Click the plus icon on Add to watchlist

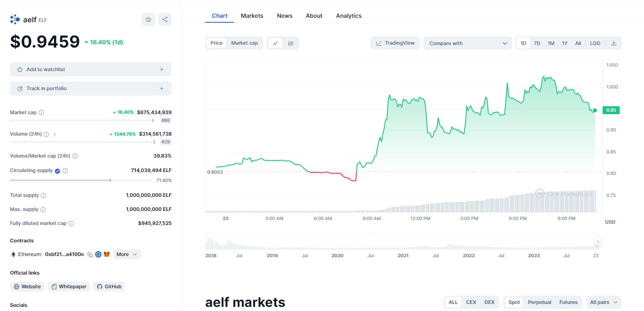click(162, 69)
